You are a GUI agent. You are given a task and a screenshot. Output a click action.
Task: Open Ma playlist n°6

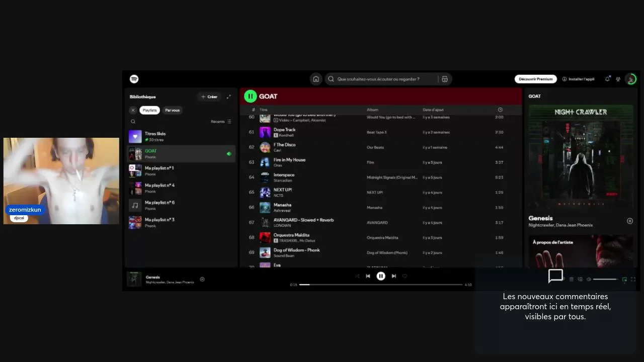(181, 205)
